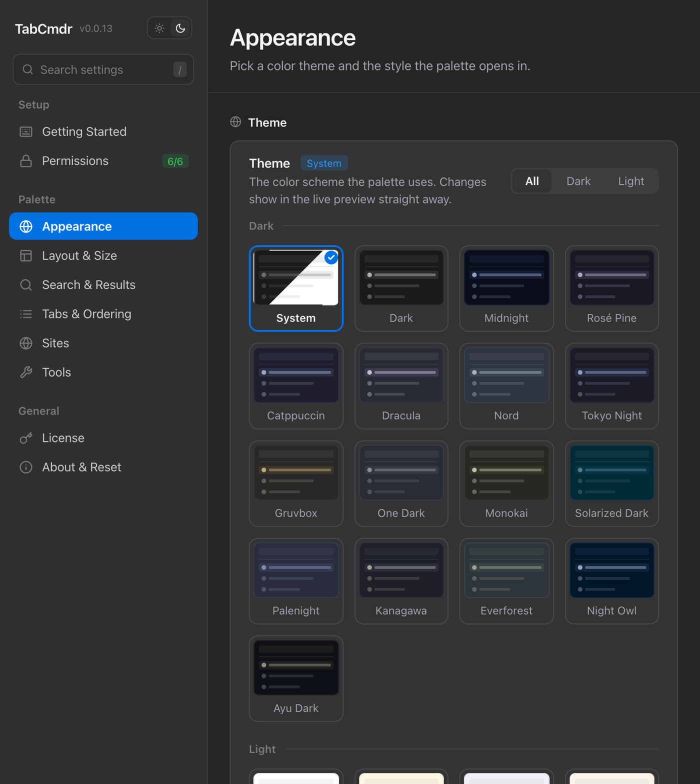The image size is (700, 784).
Task: Click the Search settings field
Action: pyautogui.click(x=103, y=69)
